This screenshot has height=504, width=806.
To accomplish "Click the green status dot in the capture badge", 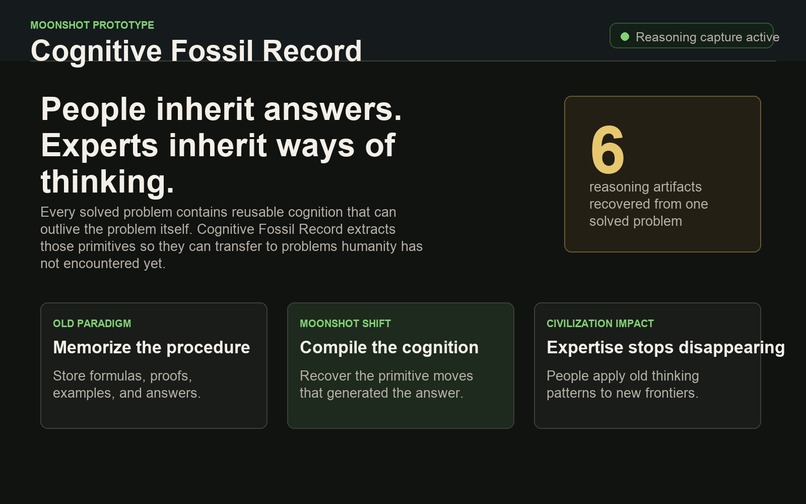I will coord(625,37).
